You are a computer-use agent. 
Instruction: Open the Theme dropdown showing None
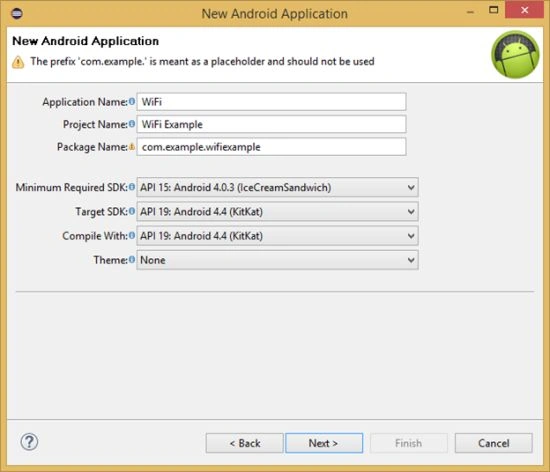click(277, 260)
